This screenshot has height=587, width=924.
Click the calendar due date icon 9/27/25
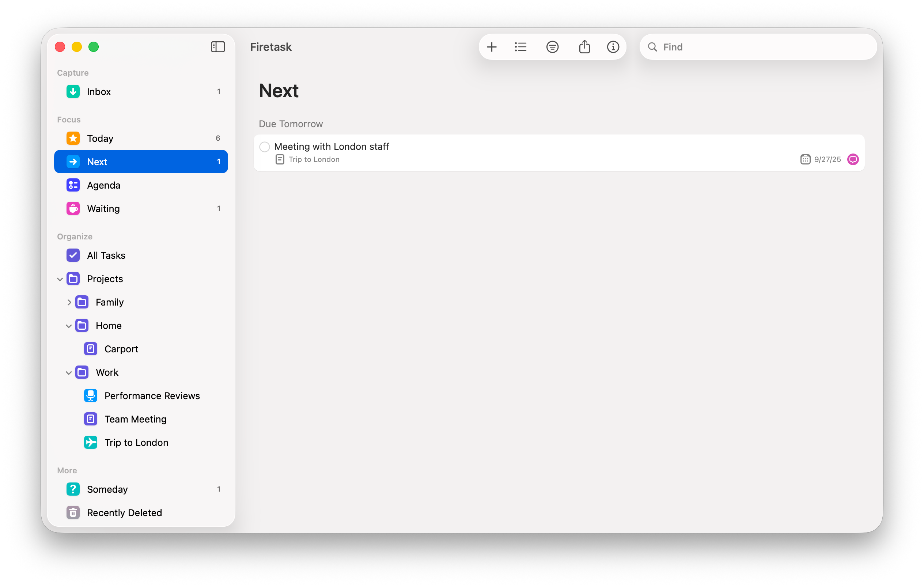point(805,160)
